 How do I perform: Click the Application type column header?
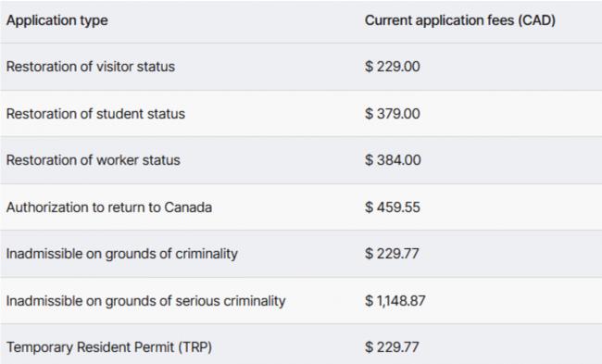click(x=57, y=20)
